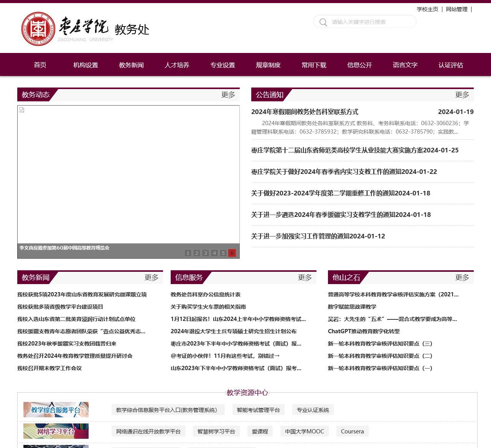Open the 学校主页 link
This screenshot has height=448, width=491.
point(427,9)
